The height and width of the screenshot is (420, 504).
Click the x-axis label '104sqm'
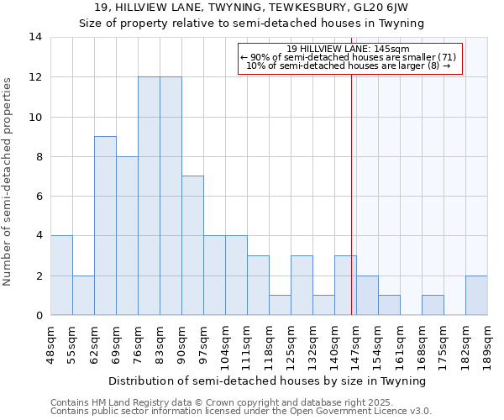225,349
